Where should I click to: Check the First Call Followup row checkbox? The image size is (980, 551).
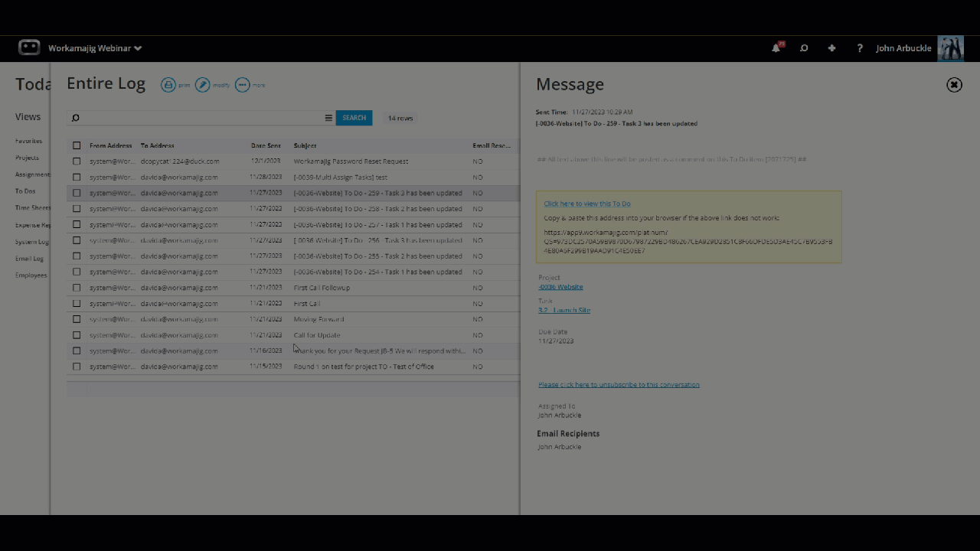tap(77, 288)
